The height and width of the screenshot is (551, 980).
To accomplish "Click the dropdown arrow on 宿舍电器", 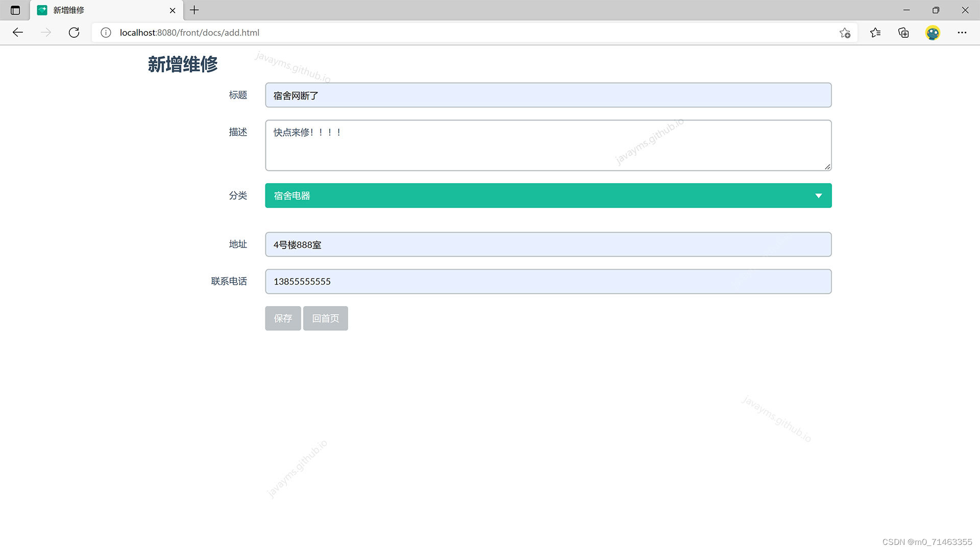I will click(818, 196).
